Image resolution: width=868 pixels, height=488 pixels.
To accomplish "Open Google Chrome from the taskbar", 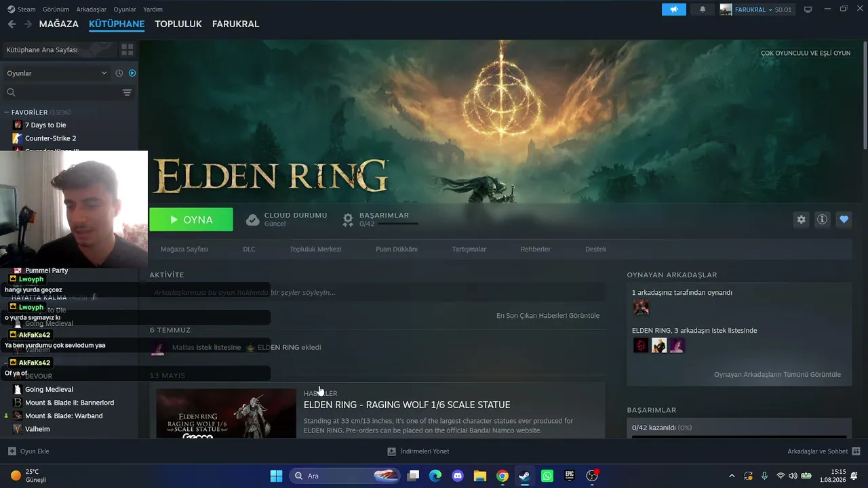I will coord(502,476).
